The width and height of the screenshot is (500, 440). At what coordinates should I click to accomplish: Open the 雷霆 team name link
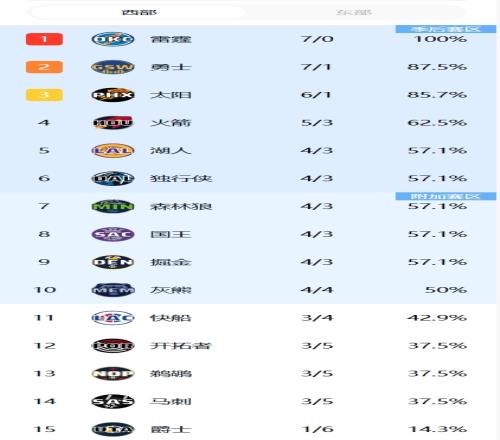pos(171,39)
